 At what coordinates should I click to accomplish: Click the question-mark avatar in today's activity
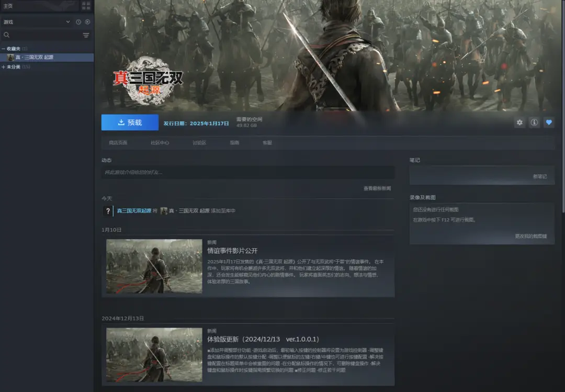pos(108,211)
